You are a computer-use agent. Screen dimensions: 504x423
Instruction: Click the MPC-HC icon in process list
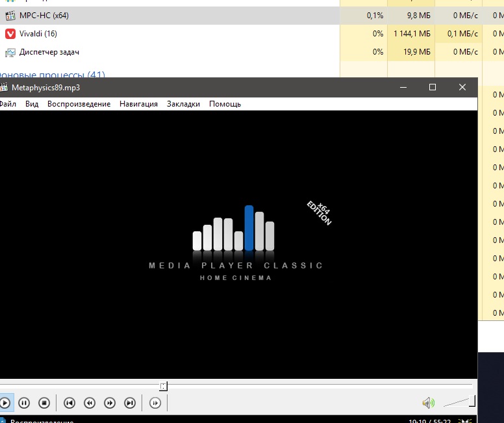(10, 16)
